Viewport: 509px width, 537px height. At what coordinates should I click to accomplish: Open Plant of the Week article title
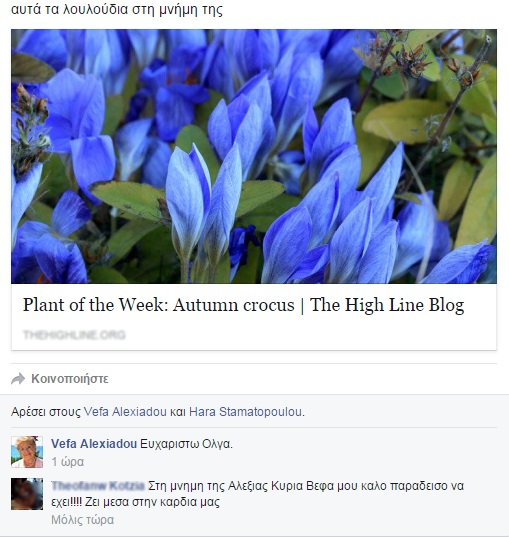click(244, 305)
